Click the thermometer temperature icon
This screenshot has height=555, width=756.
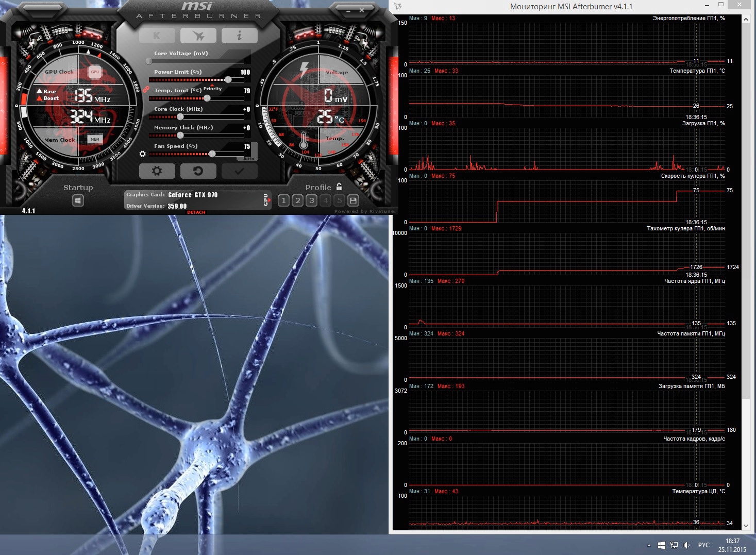(304, 140)
